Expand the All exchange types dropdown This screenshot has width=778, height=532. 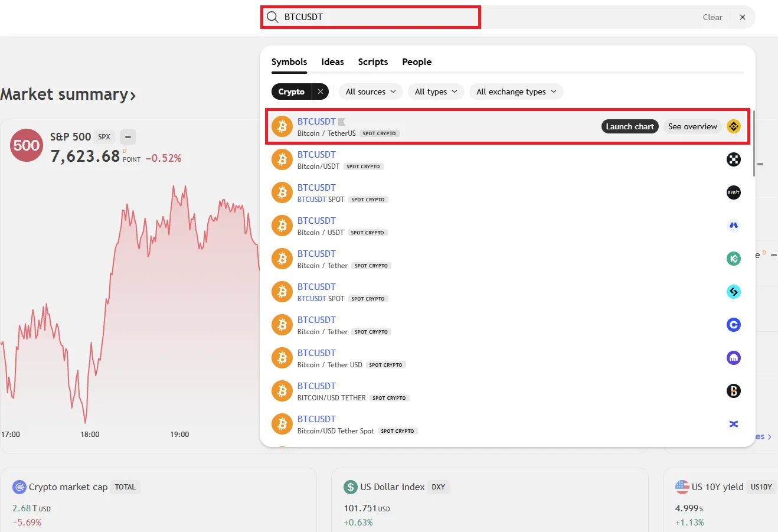tap(517, 92)
